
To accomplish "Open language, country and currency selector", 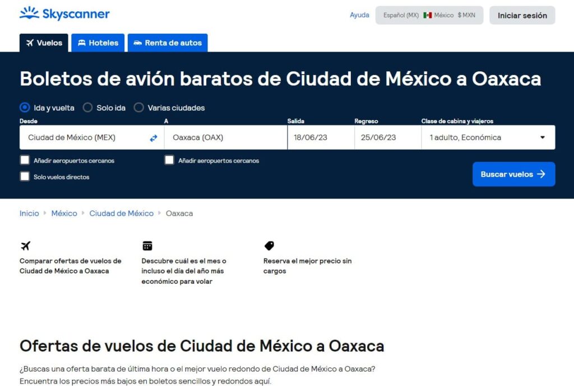I will coord(429,15).
